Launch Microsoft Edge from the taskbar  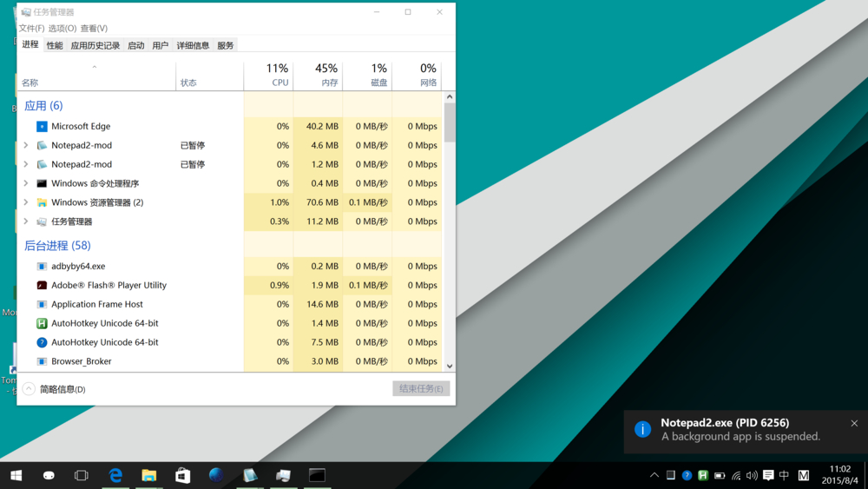115,475
